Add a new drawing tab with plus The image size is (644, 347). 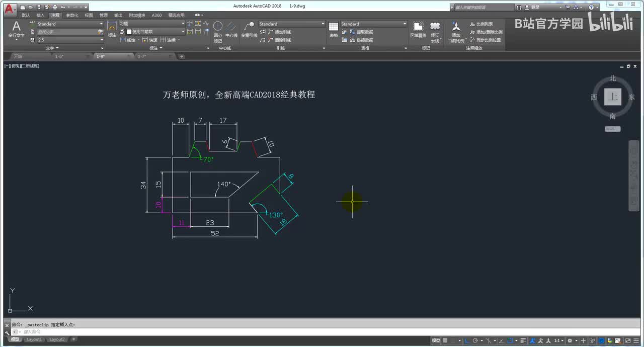182,56
